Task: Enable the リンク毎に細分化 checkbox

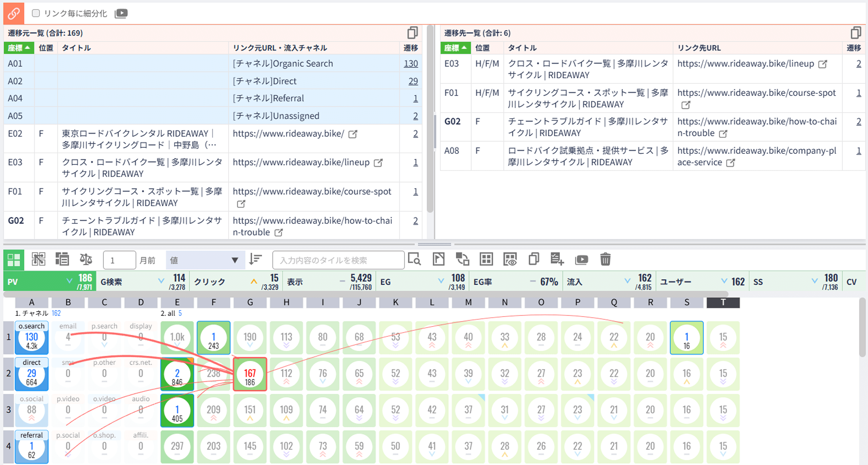Action: point(36,13)
